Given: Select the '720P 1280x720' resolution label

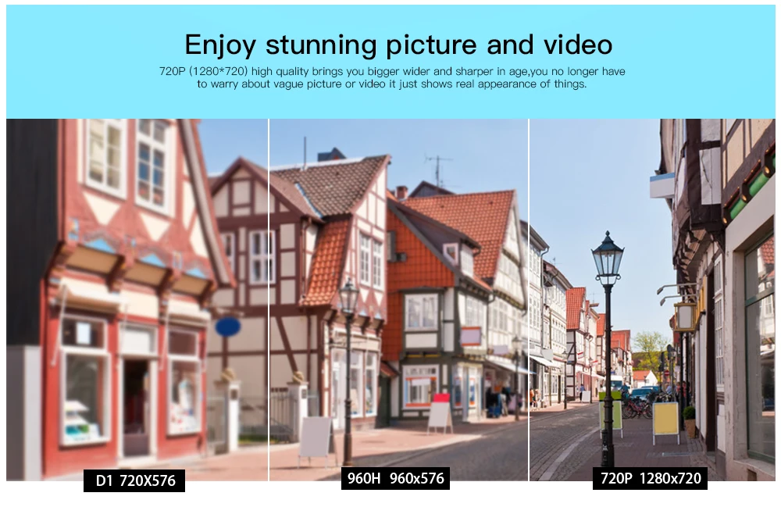Looking at the screenshot, I should point(650,478).
